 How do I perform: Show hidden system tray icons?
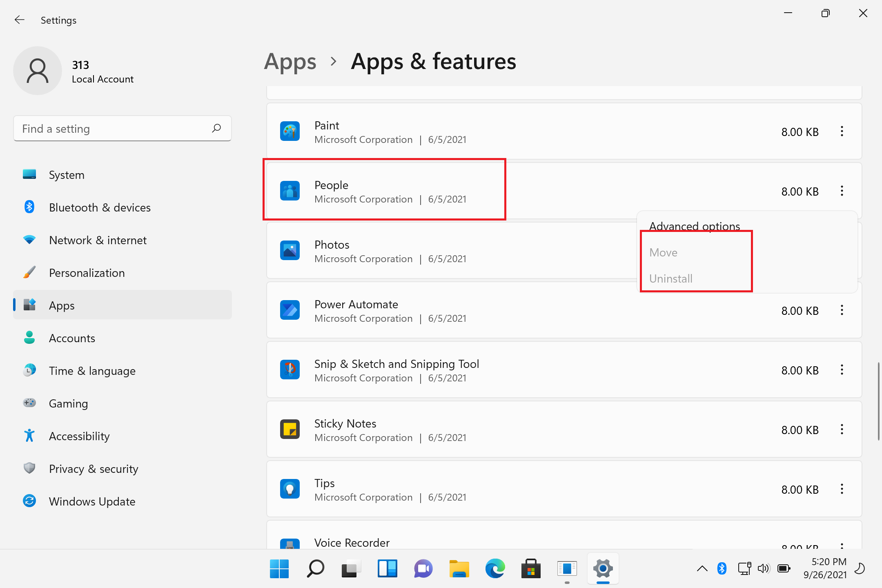pos(702,568)
